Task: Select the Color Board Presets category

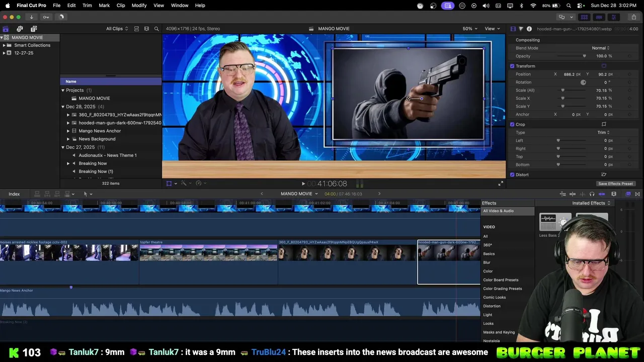Action: pos(501,280)
